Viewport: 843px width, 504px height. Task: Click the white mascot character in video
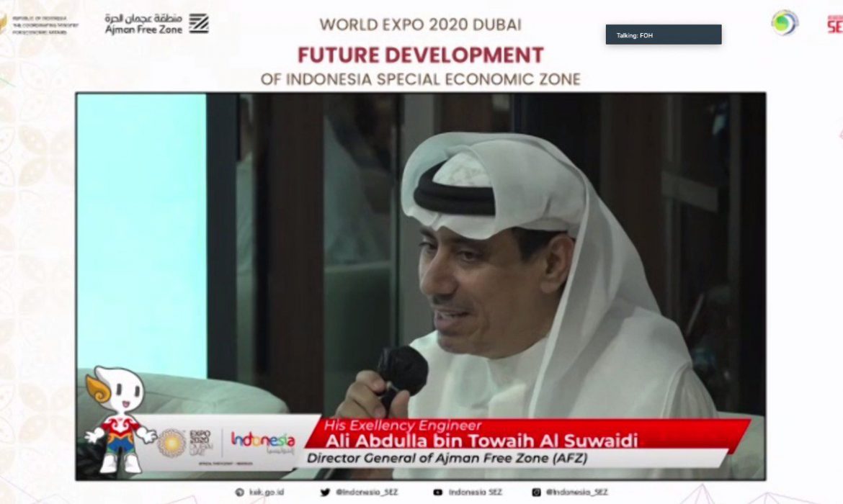click(x=120, y=418)
